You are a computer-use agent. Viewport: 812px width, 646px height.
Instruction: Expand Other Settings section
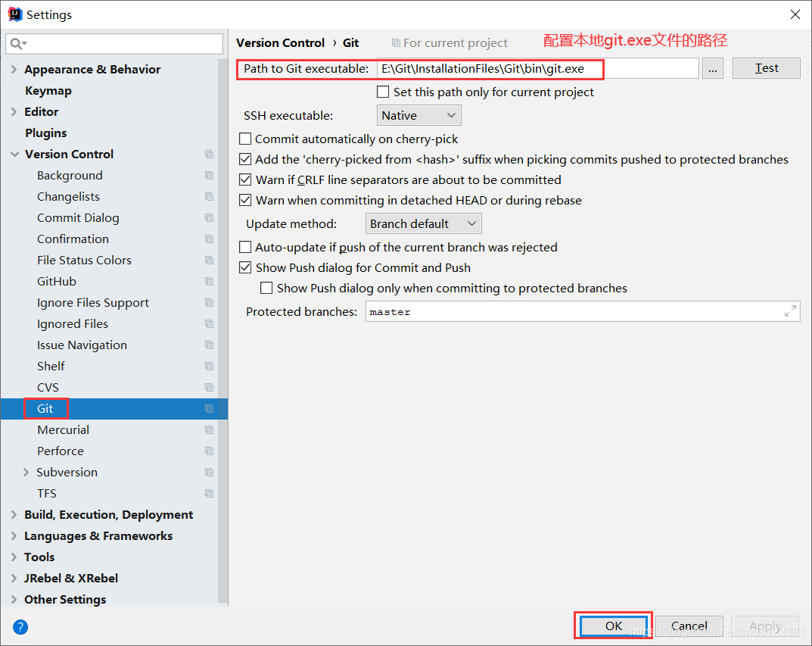pos(14,600)
